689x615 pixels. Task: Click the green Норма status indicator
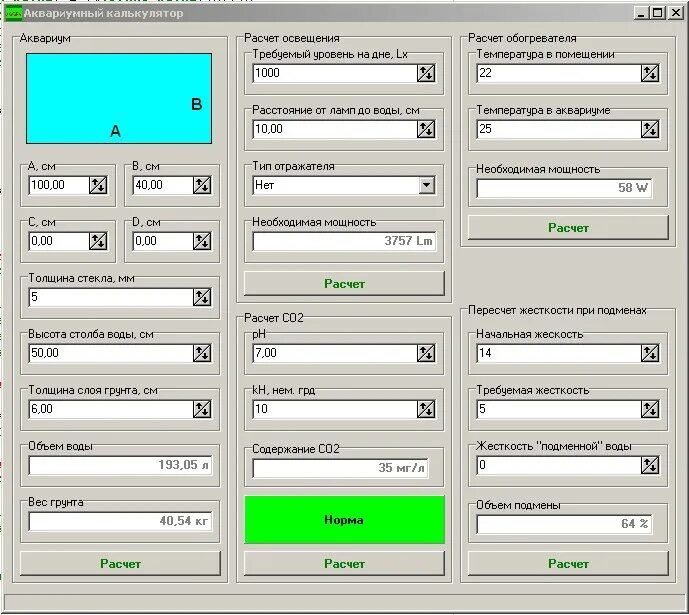point(344,520)
